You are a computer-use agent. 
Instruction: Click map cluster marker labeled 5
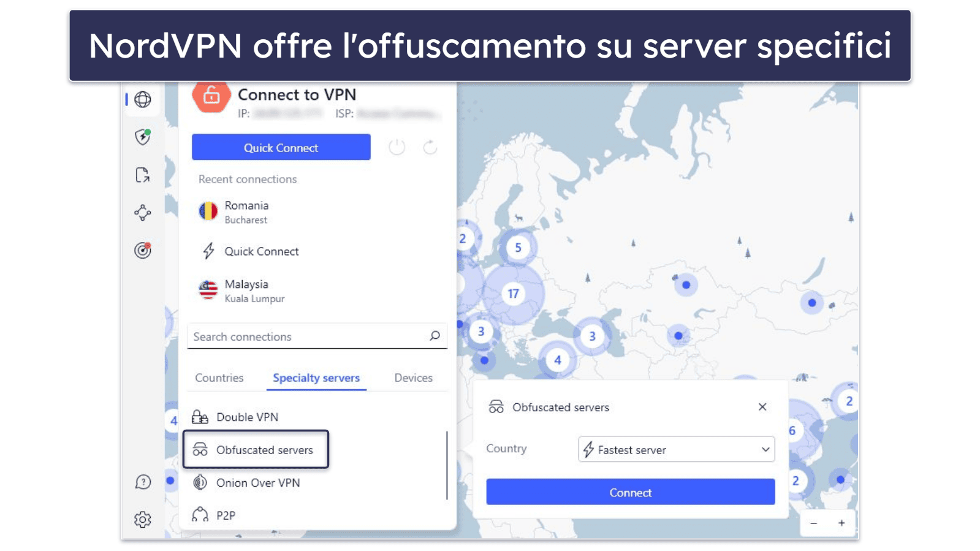518,248
